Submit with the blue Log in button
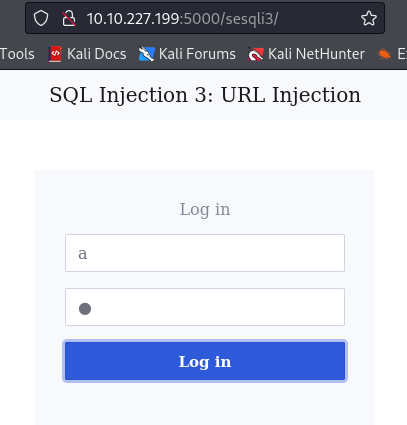This screenshot has height=425, width=407. (205, 361)
